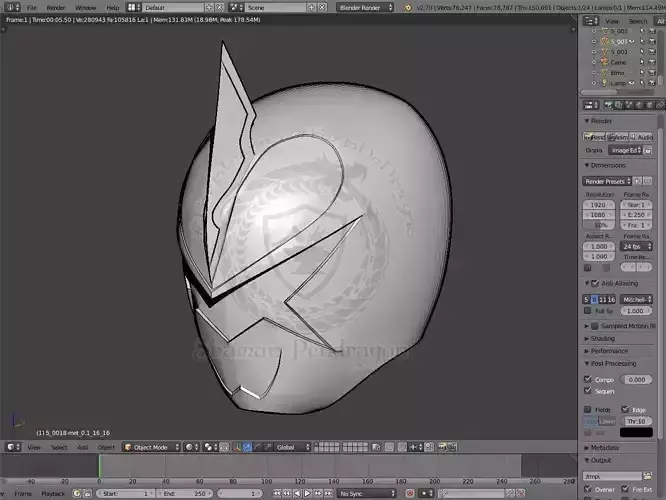Open the 24 fps frame rate dropdown
This screenshot has width=666, height=500.
636,246
